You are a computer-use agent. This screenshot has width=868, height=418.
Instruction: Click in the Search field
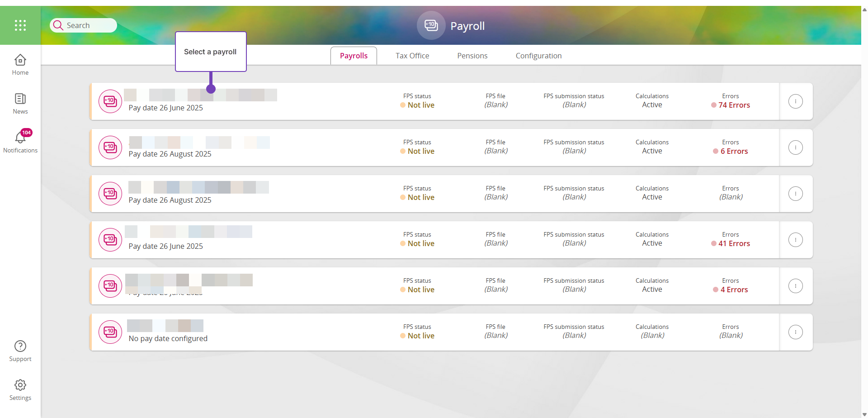(x=88, y=25)
